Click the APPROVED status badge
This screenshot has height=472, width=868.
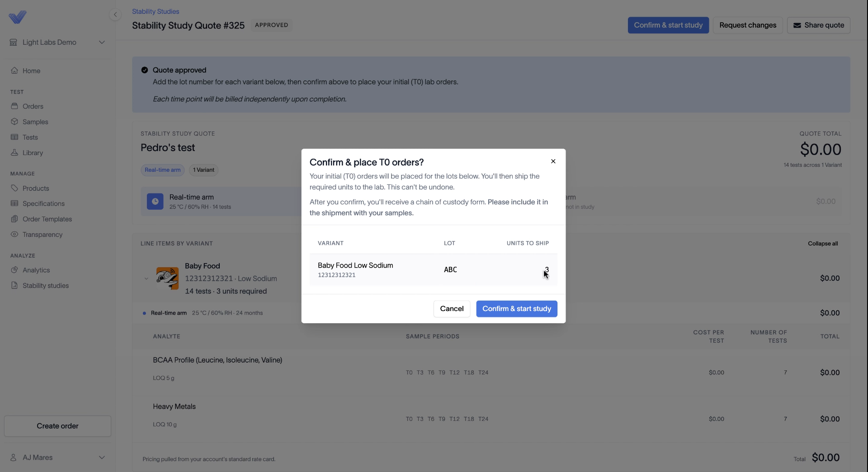(x=271, y=25)
